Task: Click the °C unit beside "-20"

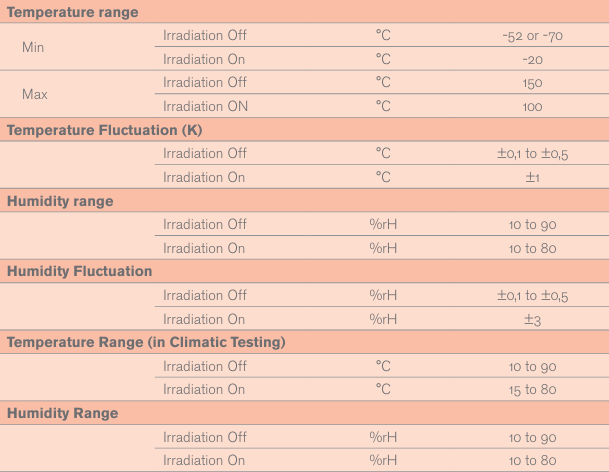Action: pyautogui.click(x=383, y=59)
